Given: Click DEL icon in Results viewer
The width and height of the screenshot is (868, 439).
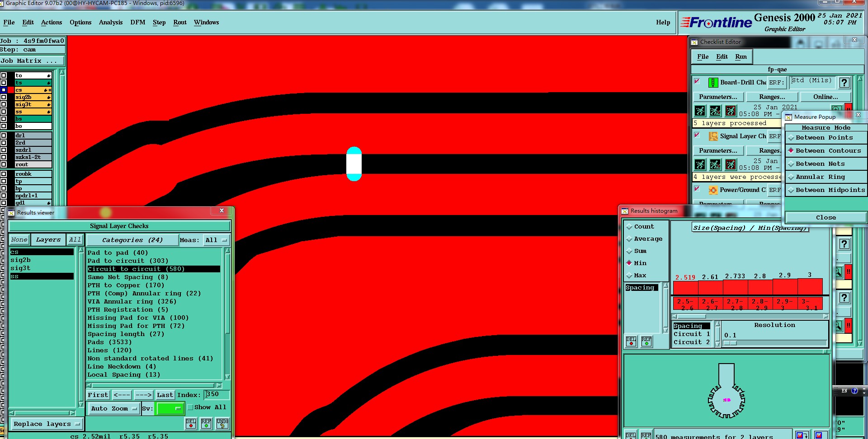Looking at the screenshot, I should [191, 424].
